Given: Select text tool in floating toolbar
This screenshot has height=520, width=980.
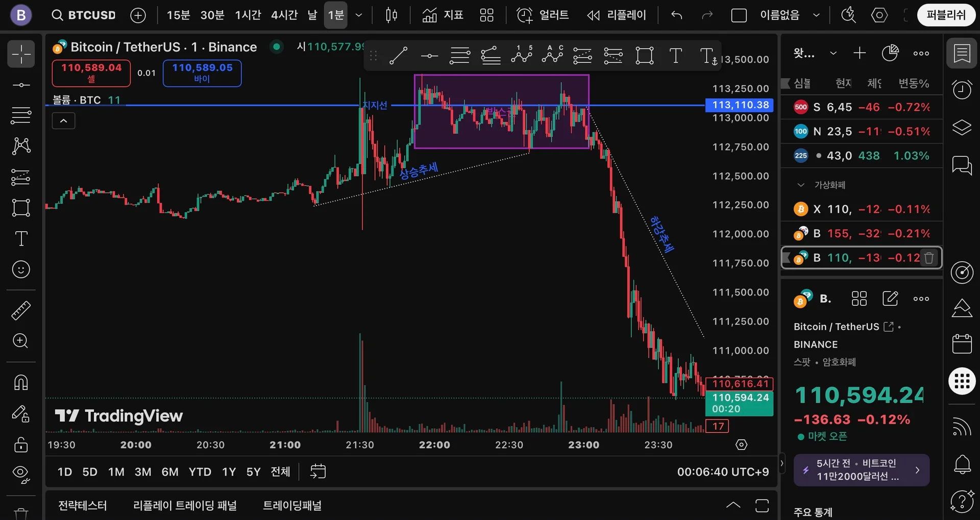Looking at the screenshot, I should (675, 56).
